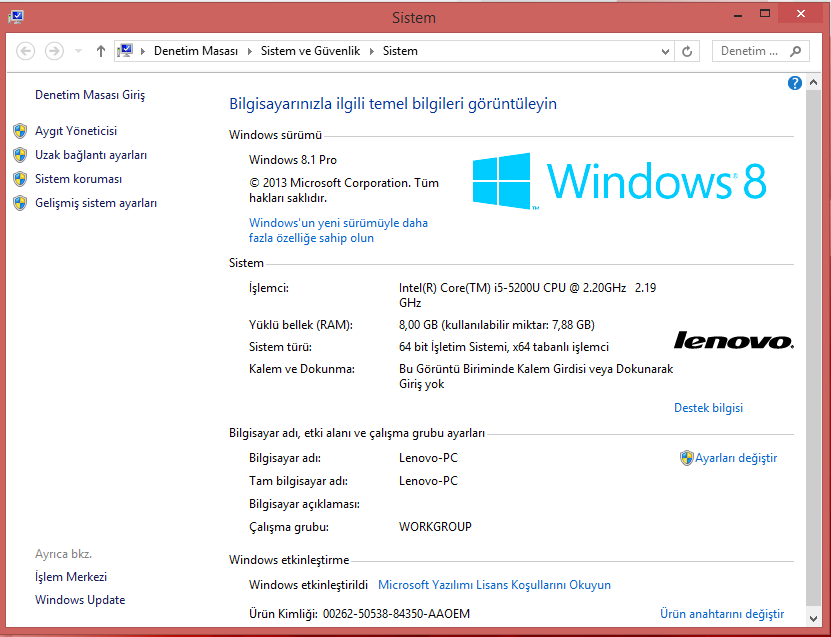Click Ürün anahtarını değiştir link

[x=722, y=614]
